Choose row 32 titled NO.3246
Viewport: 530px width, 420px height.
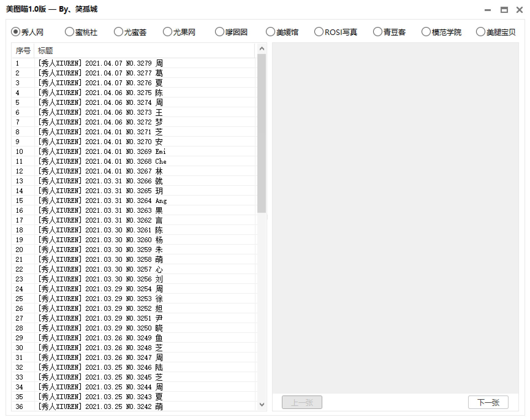pyautogui.click(x=134, y=367)
